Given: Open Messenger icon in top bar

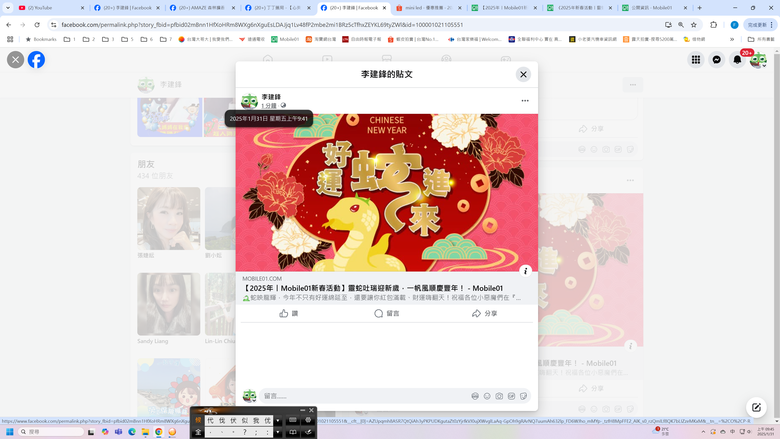Looking at the screenshot, I should pos(716,60).
